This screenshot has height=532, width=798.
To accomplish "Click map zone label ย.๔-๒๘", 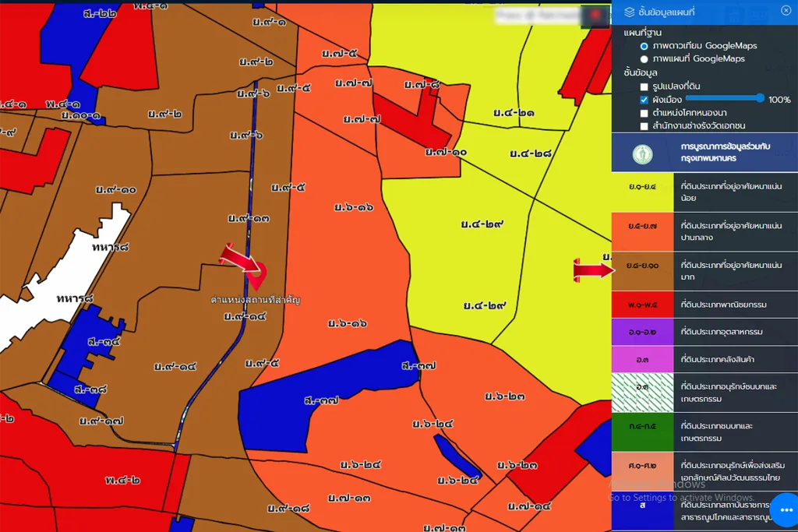I will 530,153.
